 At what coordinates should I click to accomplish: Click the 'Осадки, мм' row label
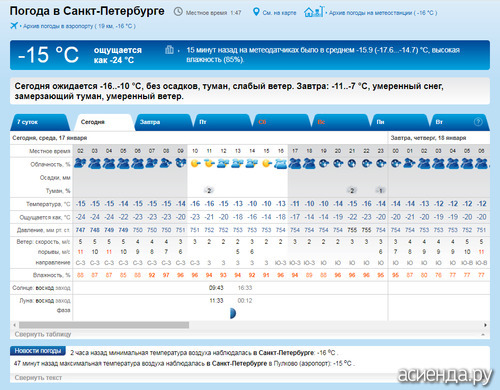(55, 178)
